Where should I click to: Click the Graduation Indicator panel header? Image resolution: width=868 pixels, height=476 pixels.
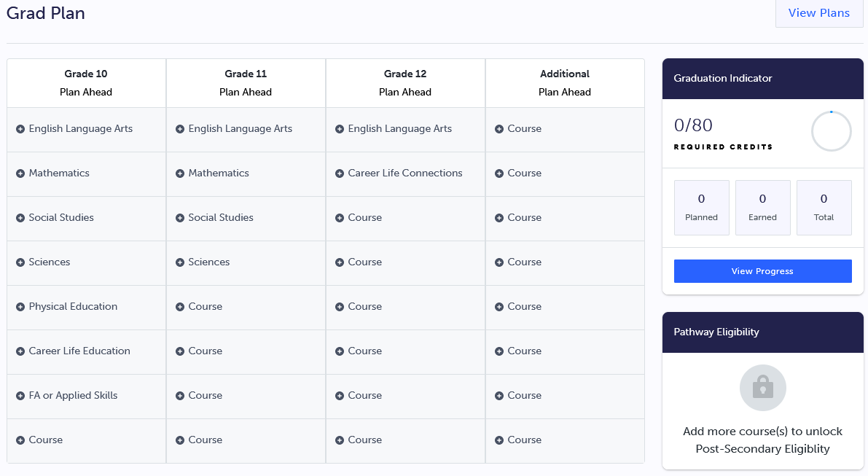click(x=763, y=79)
